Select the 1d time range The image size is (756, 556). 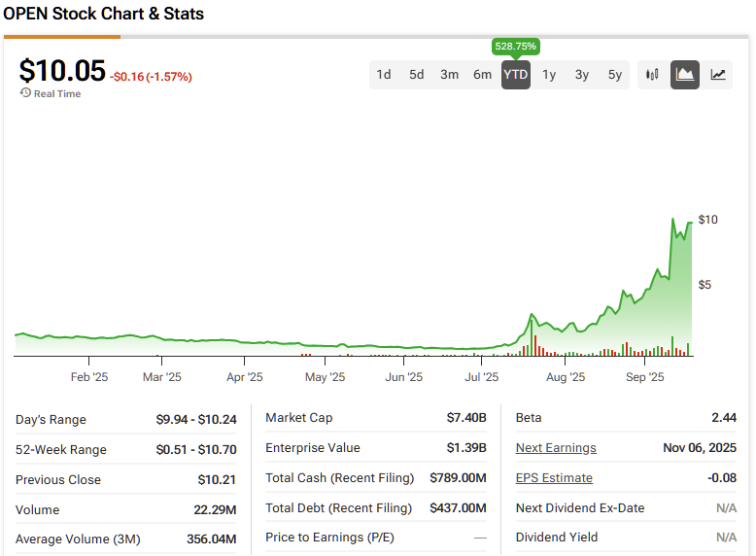384,75
